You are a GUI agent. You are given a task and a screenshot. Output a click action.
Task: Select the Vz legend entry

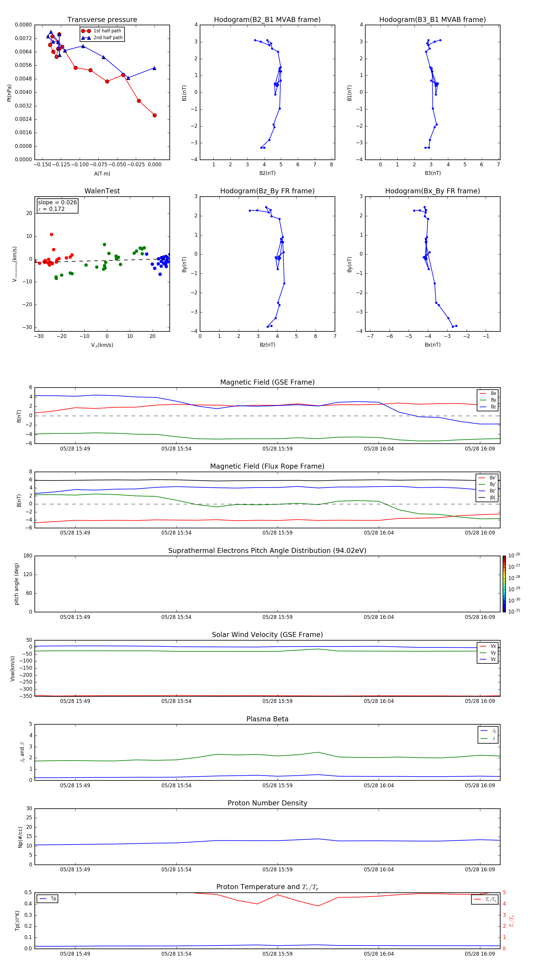point(488,659)
